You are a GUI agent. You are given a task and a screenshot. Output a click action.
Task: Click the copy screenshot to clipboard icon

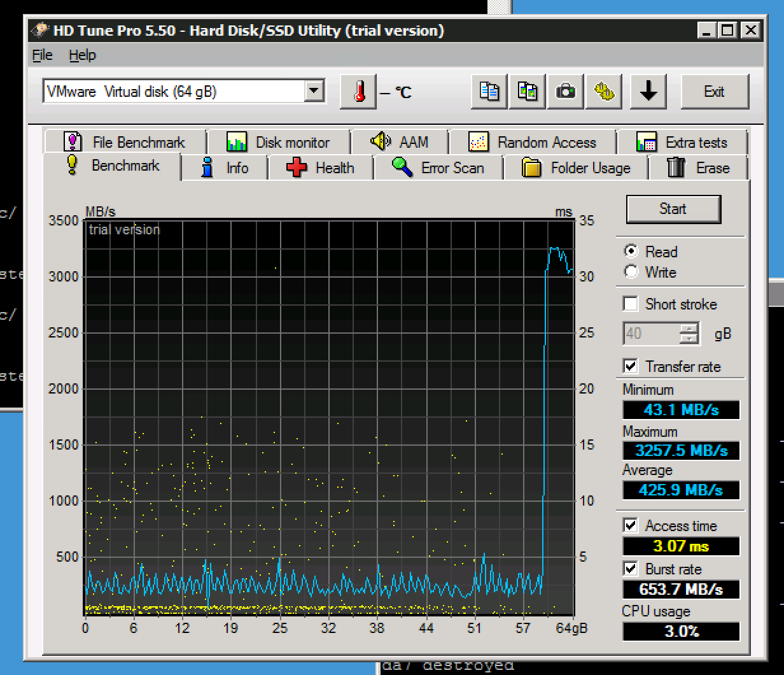tap(527, 92)
